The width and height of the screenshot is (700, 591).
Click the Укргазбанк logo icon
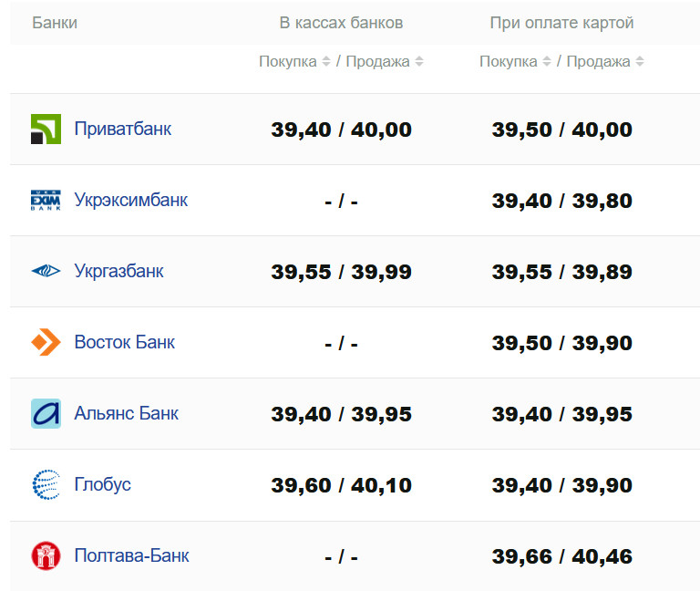46,271
